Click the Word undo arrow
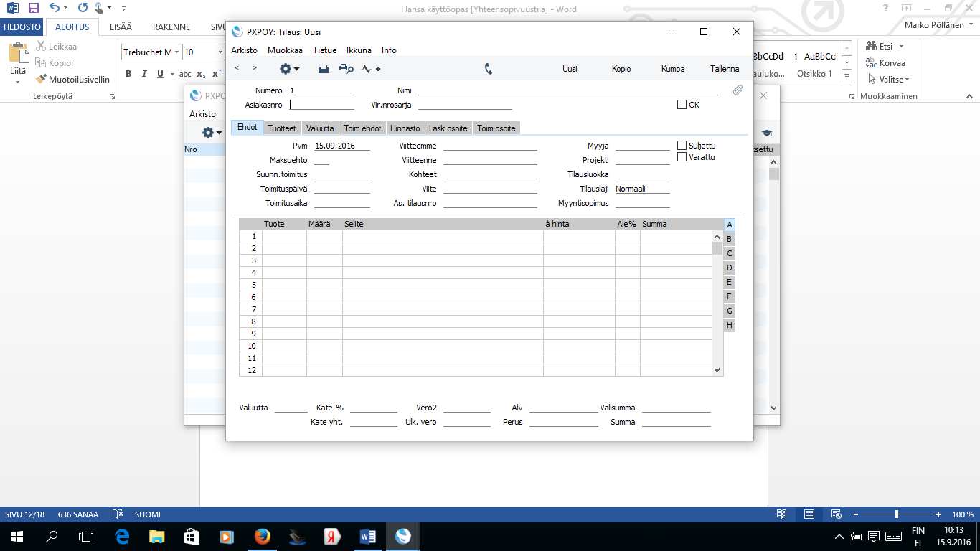980x551 pixels. click(x=55, y=9)
